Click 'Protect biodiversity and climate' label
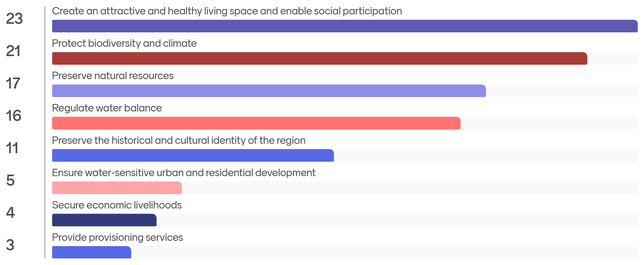The width and height of the screenshot is (644, 265). (x=124, y=43)
